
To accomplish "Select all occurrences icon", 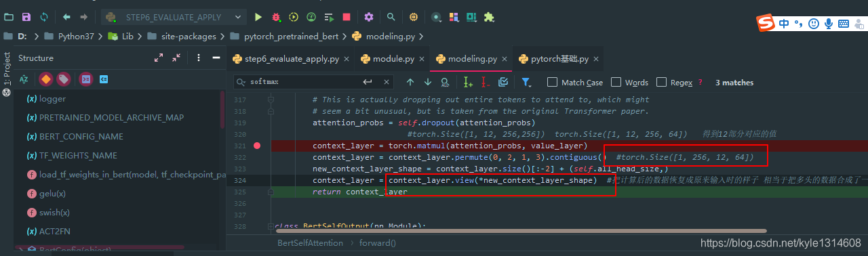I will pyautogui.click(x=503, y=82).
